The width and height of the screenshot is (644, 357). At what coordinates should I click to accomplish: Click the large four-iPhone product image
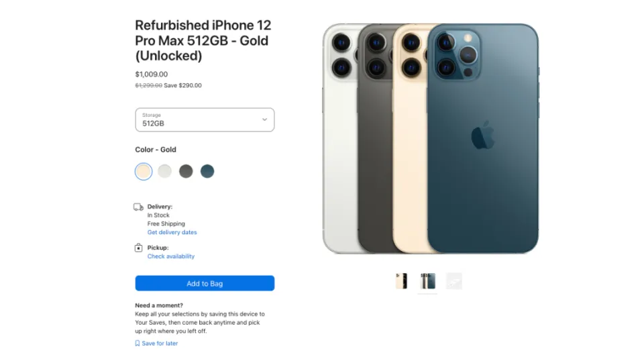click(430, 139)
